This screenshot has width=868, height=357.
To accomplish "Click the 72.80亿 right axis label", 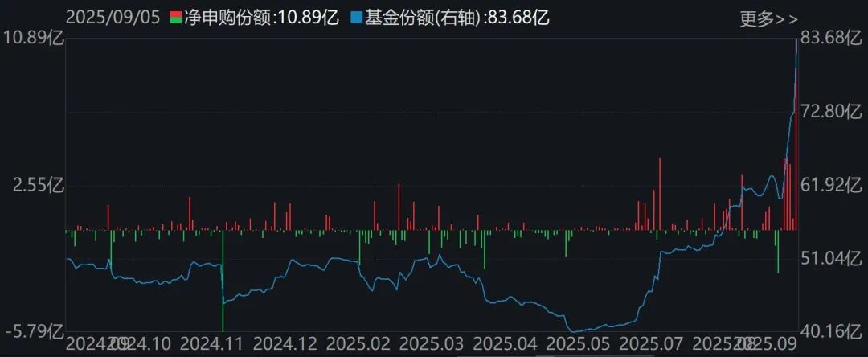I will (x=832, y=111).
